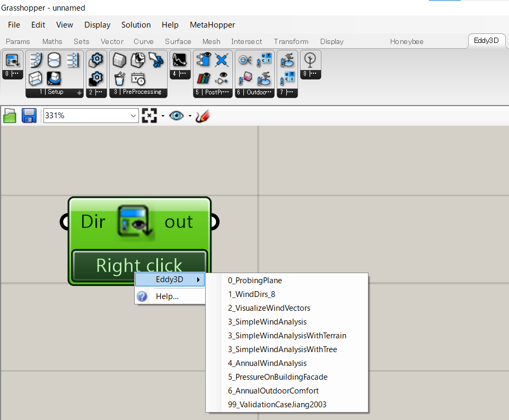Click the probe arrows with eye icon

[204, 60]
